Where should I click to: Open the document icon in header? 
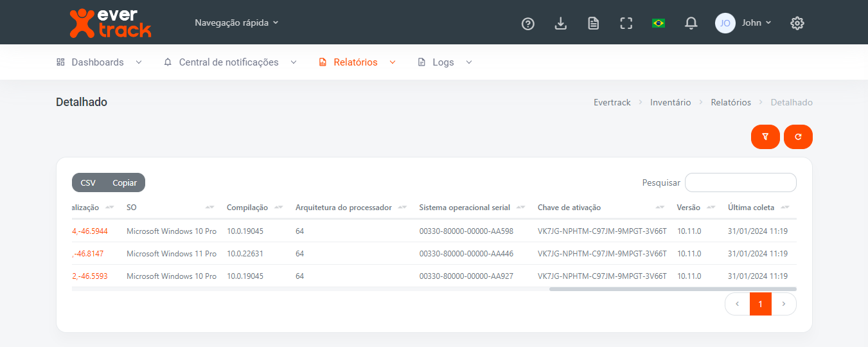click(x=594, y=24)
